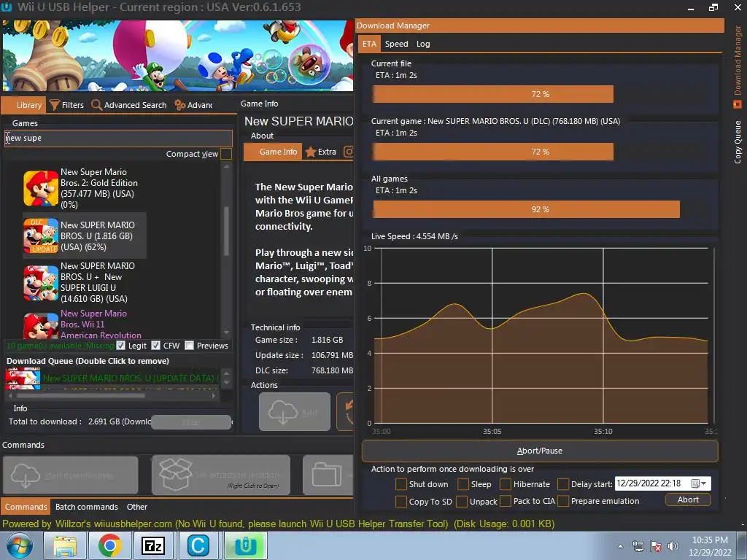
Task: Click the open box icon on Set extraction directory
Action: pos(175,474)
